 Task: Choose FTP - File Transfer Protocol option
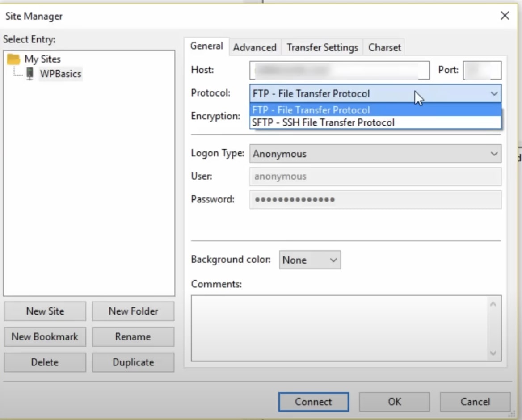click(375, 110)
